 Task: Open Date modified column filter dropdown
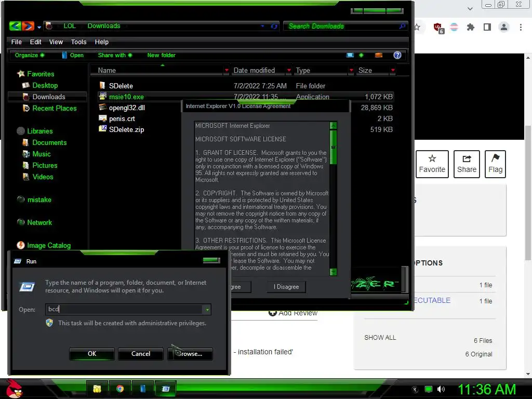coord(289,70)
